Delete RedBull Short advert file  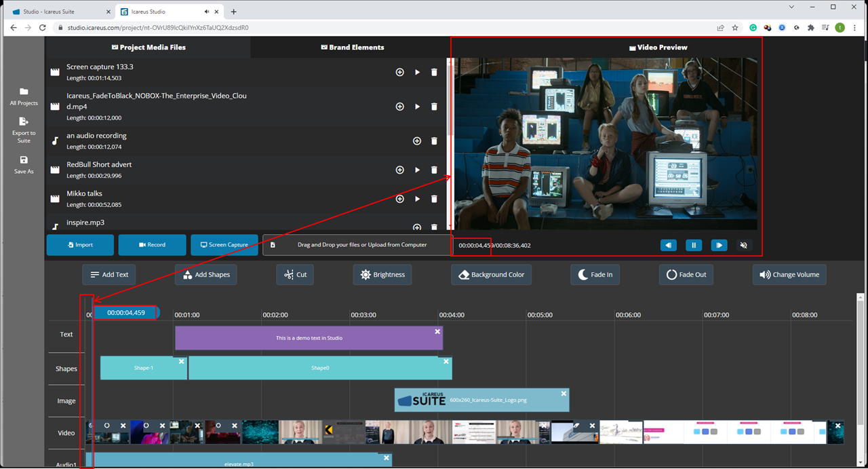pyautogui.click(x=435, y=170)
